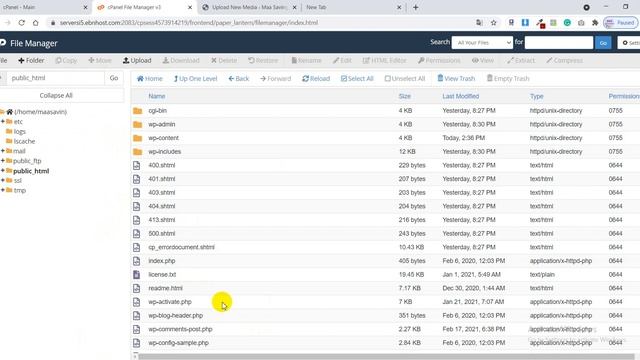Switch to the Upload New Media browser tab
The height and width of the screenshot is (360, 640).
(x=249, y=7)
